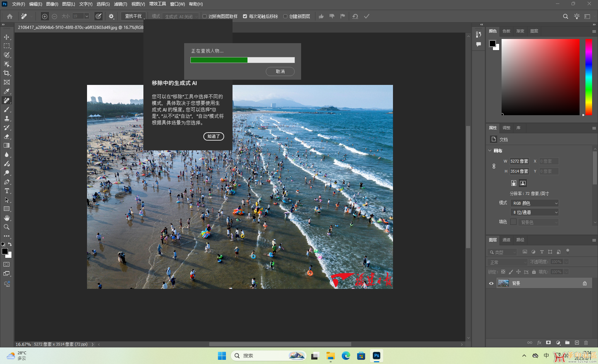
Task: Select the Clone Stamp tool
Action: pos(7,118)
